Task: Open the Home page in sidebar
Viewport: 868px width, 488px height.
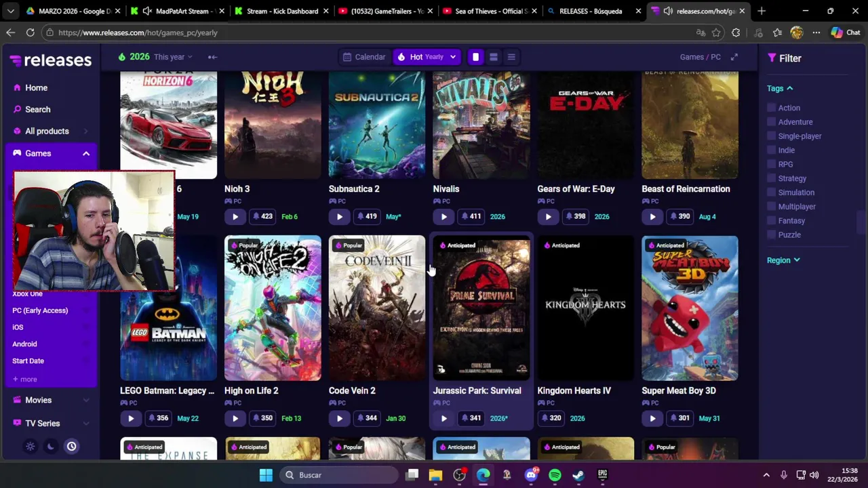Action: [x=36, y=87]
